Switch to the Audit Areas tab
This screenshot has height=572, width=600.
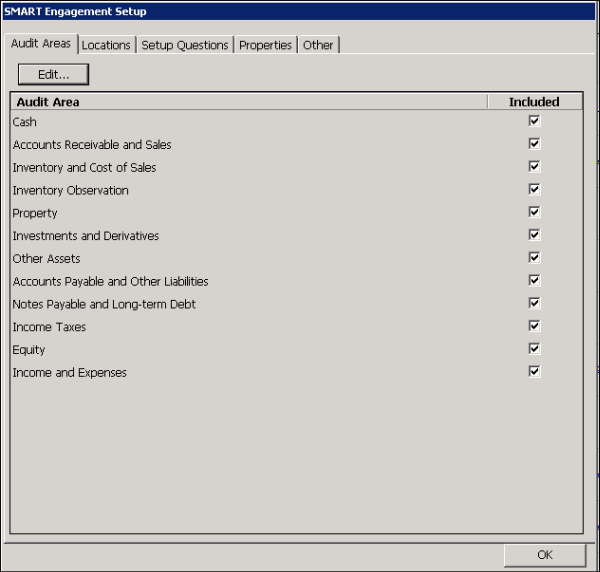click(x=41, y=44)
